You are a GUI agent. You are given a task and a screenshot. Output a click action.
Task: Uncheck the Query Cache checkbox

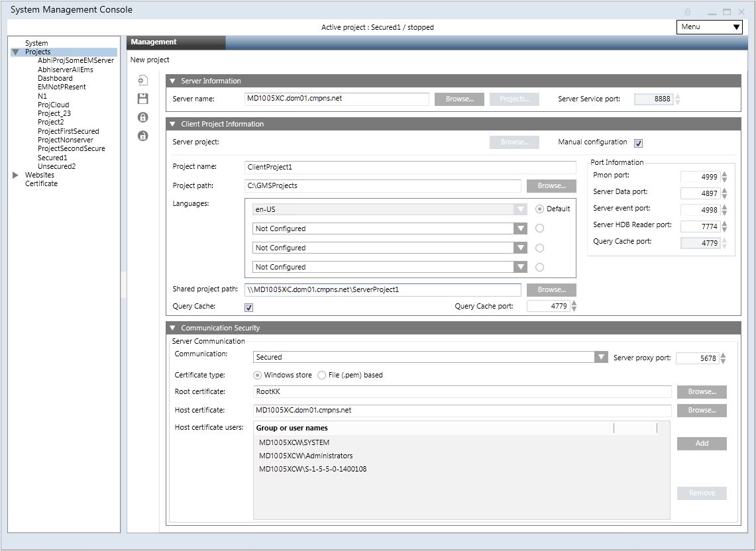point(249,307)
